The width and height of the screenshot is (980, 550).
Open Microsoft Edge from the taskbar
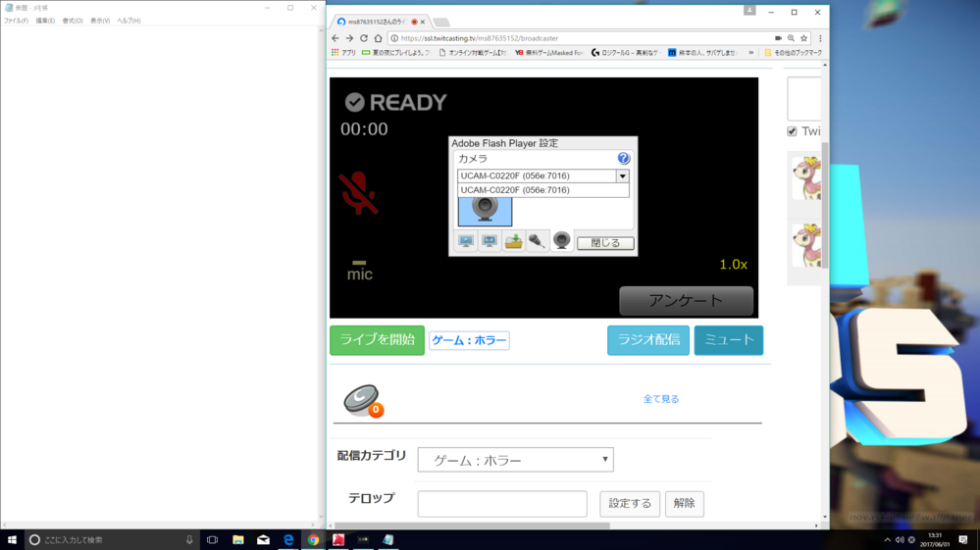[x=288, y=540]
